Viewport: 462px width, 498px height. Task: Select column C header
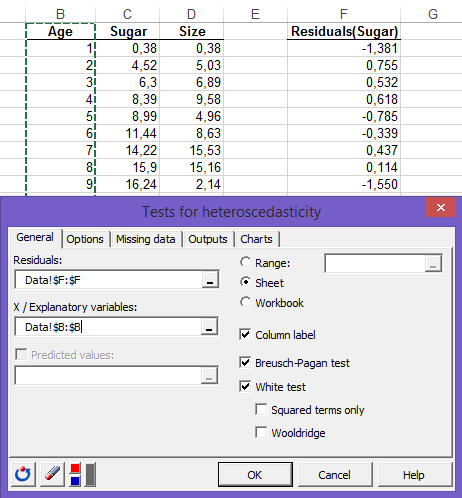(x=127, y=14)
